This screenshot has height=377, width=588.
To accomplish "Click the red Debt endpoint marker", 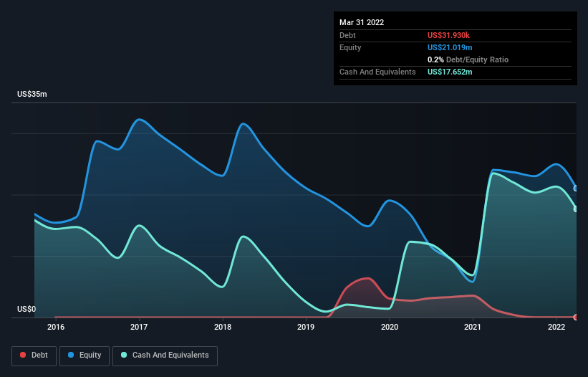I will tap(576, 318).
